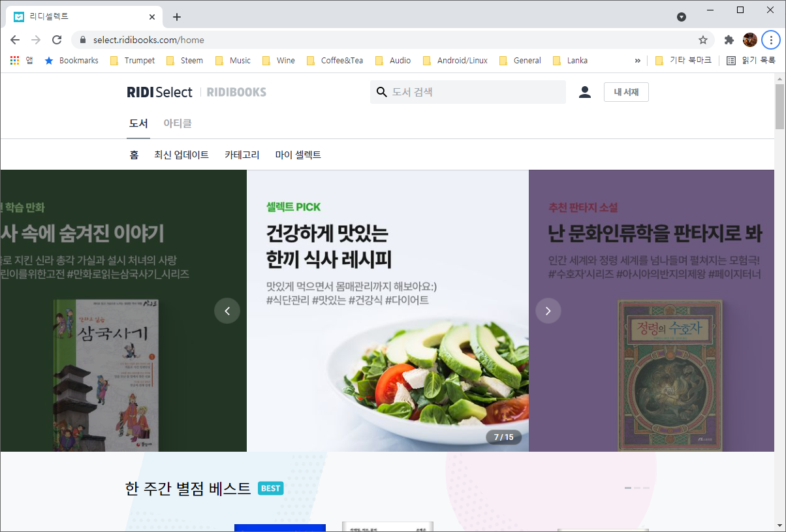
Task: Click the browser forward arrow
Action: (36, 40)
